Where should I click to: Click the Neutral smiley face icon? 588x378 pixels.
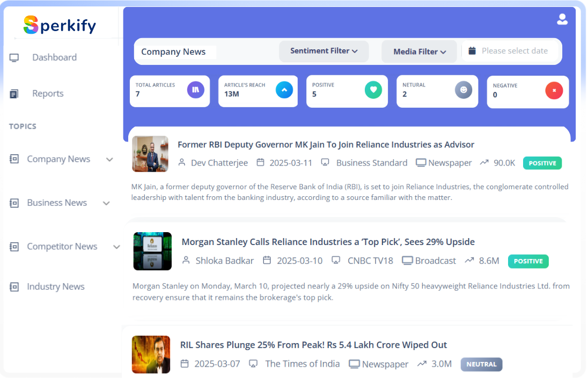464,90
